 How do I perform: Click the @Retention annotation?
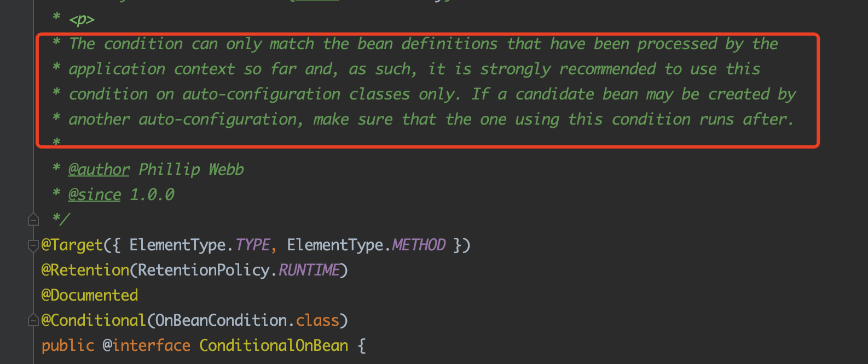85,270
